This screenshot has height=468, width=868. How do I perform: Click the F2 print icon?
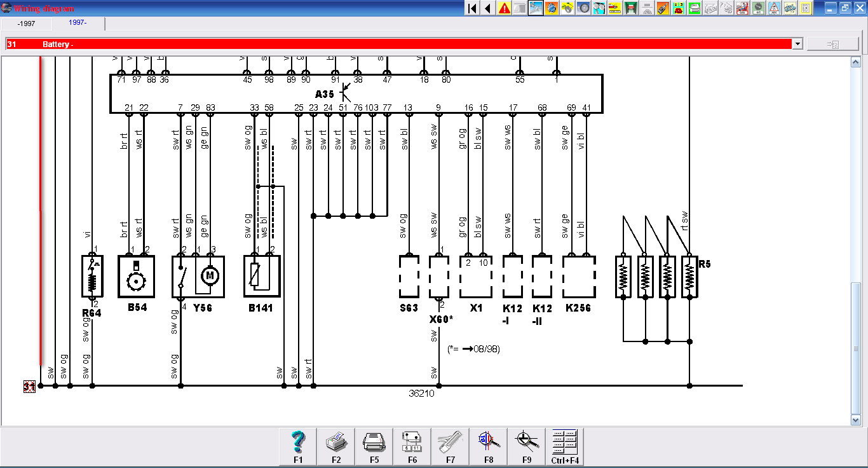coord(336,446)
